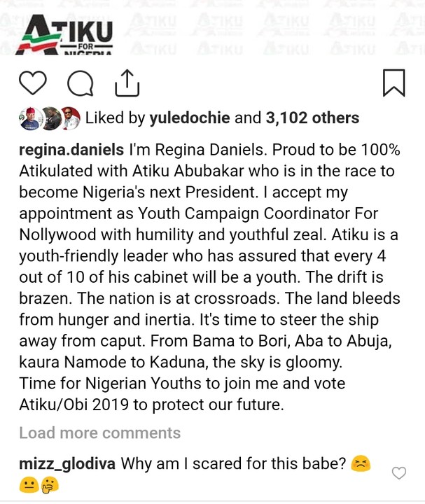Like mizz_glodiva's comment with the small heart

[398, 473]
